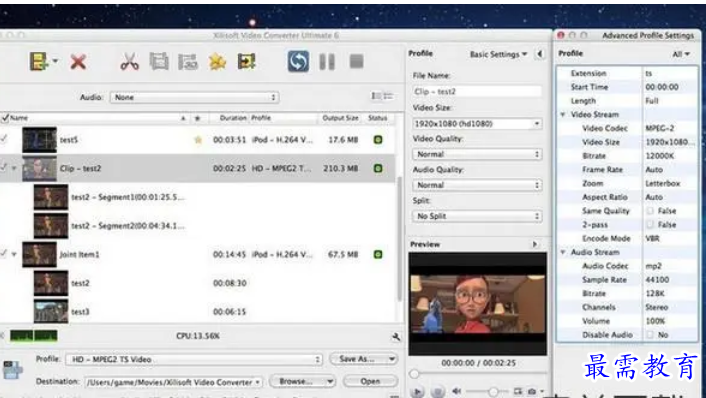Sort by the Profile column header
Image resolution: width=706 pixels, height=398 pixels.
[261, 118]
